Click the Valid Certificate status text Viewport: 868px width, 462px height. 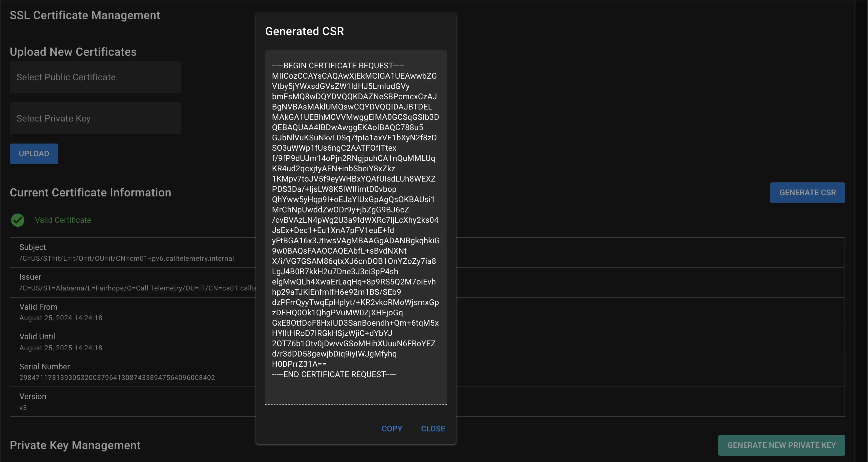coord(63,220)
